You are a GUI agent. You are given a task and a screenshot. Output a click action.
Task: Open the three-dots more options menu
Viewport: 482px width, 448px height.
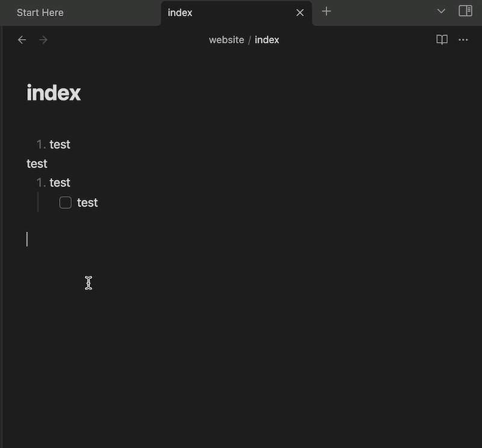pos(463,40)
